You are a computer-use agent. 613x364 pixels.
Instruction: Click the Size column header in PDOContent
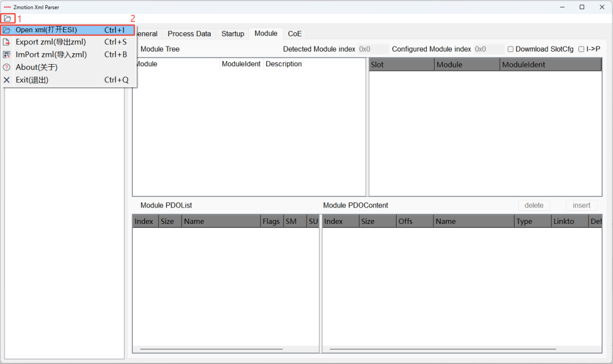pyautogui.click(x=377, y=221)
